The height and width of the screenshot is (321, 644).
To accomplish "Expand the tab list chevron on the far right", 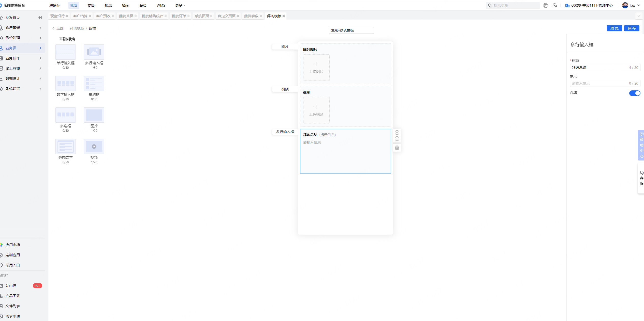I will click(x=639, y=16).
